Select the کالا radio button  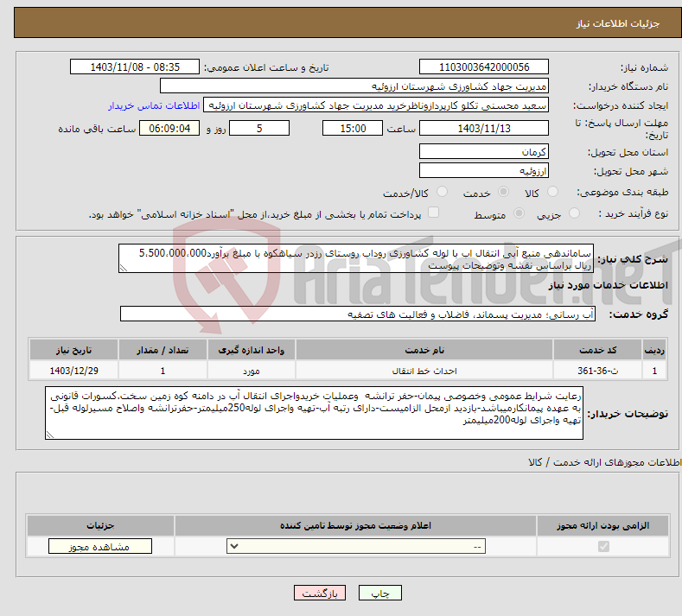coord(552,192)
